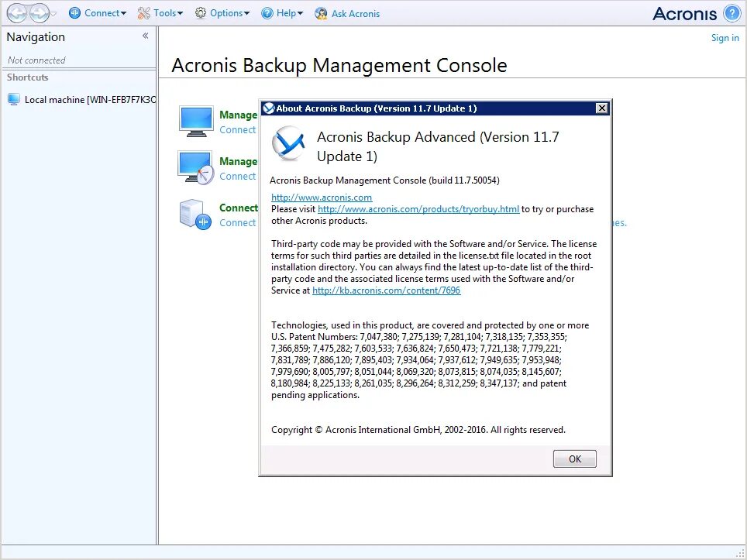Viewport: 747px width, 560px height.
Task: Click Ask Acronis in toolbar
Action: (347, 13)
